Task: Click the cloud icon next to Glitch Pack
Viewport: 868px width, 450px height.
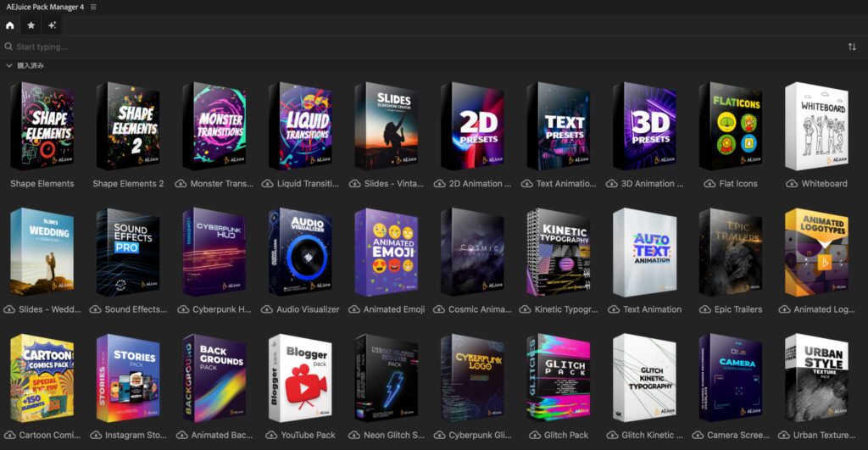Action: pyautogui.click(x=532, y=436)
